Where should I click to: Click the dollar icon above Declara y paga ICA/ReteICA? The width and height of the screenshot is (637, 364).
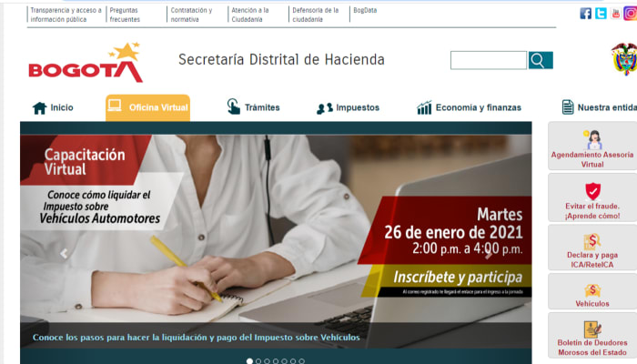pyautogui.click(x=592, y=241)
